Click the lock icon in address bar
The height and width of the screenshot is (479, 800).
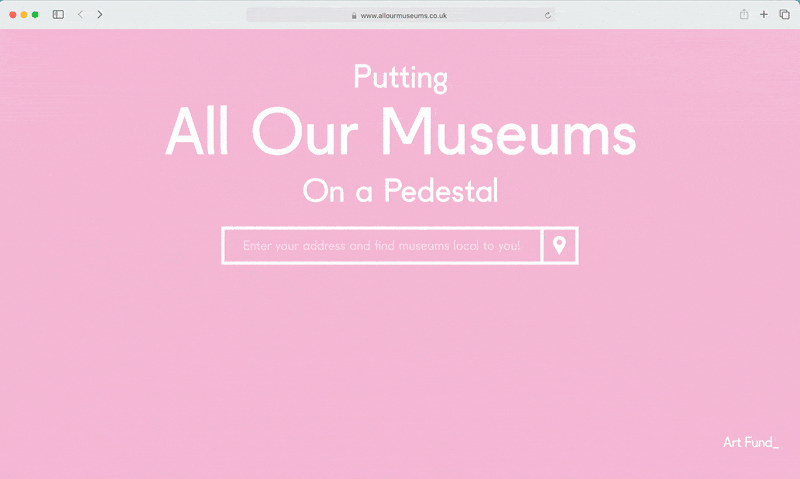(x=354, y=16)
